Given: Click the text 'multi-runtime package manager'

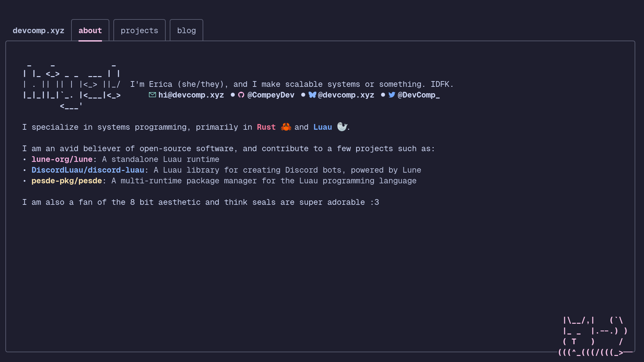Looking at the screenshot, I should point(189,181).
